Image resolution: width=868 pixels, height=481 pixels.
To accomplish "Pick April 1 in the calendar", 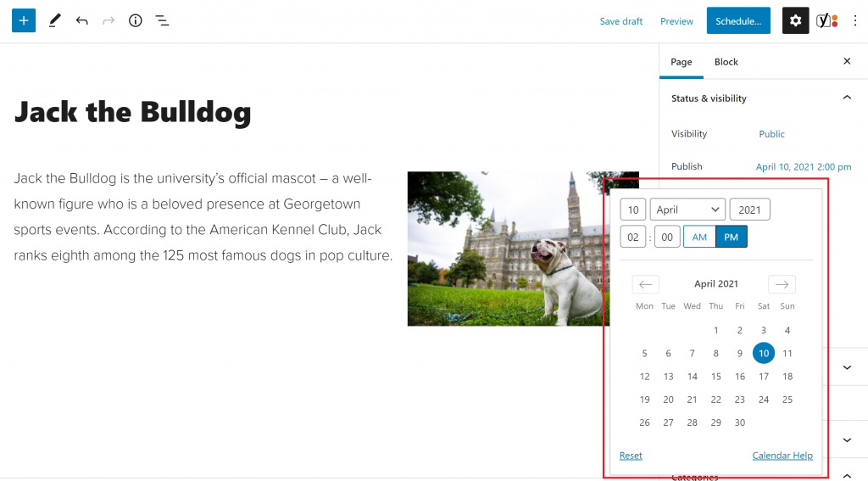I will [x=715, y=330].
